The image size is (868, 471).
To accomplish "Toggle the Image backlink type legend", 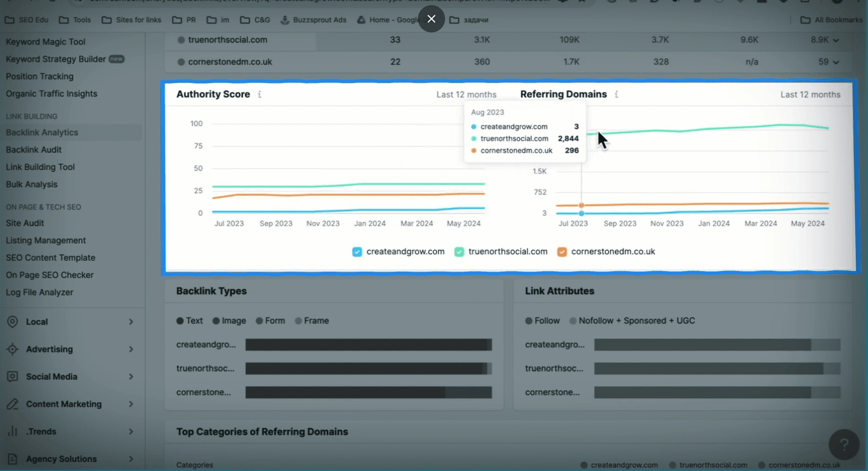I will click(x=229, y=321).
